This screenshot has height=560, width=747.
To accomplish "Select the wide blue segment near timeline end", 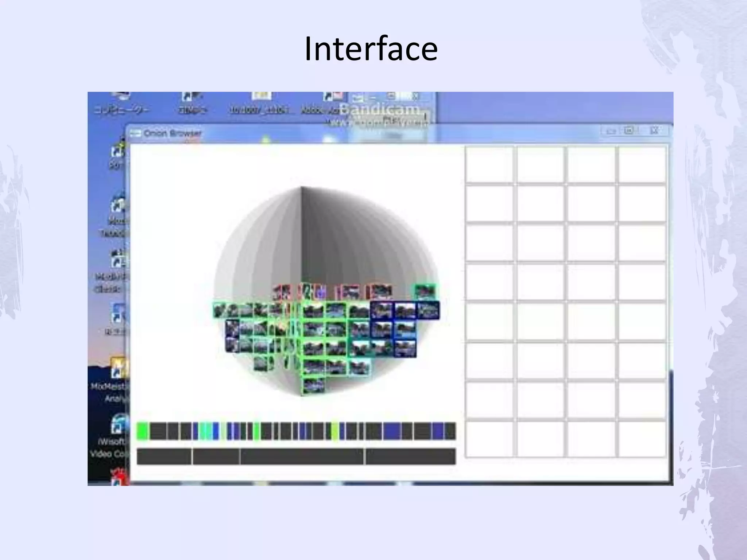I will pos(392,431).
